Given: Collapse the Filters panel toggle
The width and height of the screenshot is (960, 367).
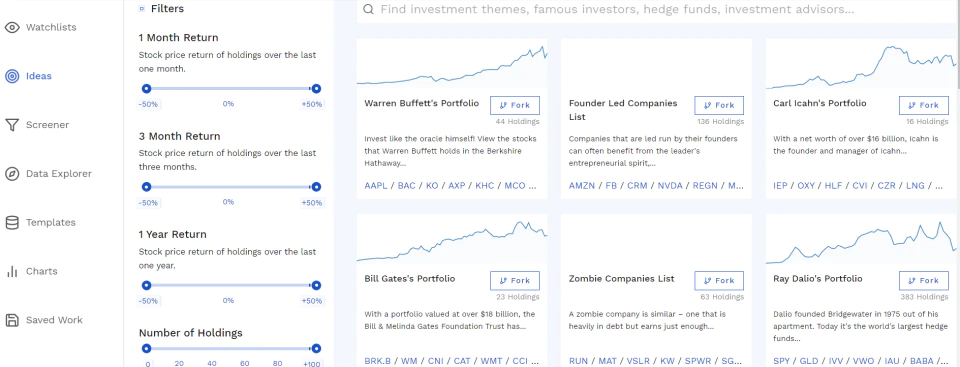Looking at the screenshot, I should [x=142, y=9].
